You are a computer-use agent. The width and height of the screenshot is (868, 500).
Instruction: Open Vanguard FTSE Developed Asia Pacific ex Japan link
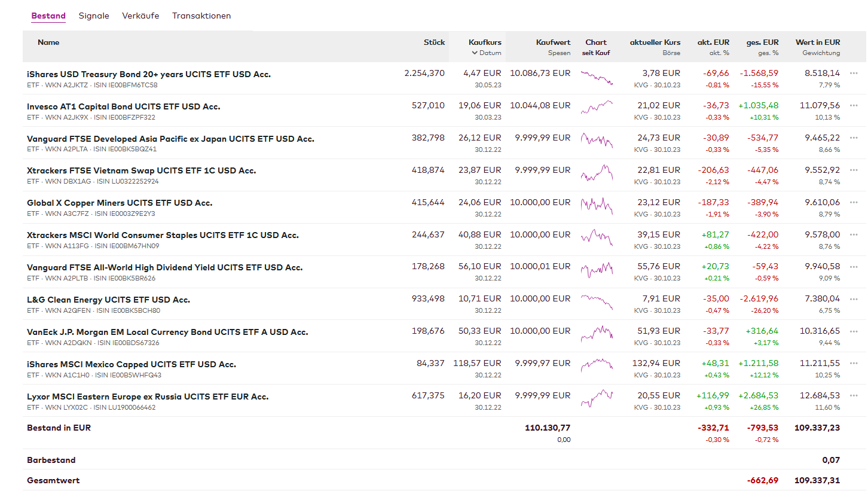(x=170, y=139)
